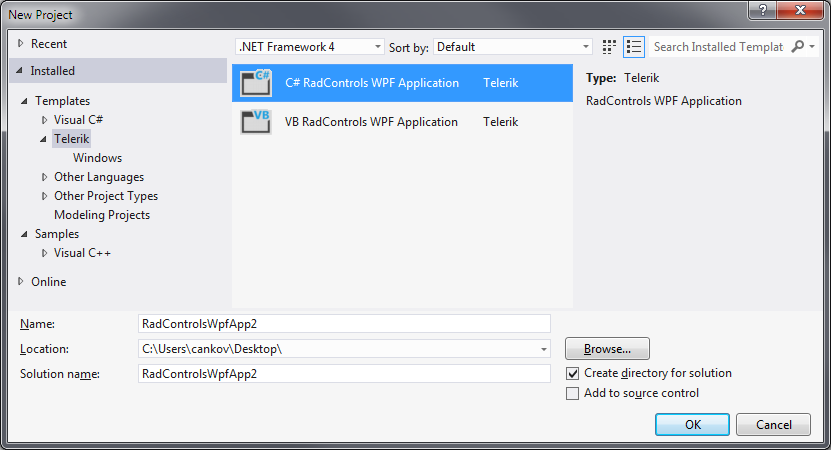Click the VB RadControls template icon
The height and width of the screenshot is (450, 831).
point(256,122)
